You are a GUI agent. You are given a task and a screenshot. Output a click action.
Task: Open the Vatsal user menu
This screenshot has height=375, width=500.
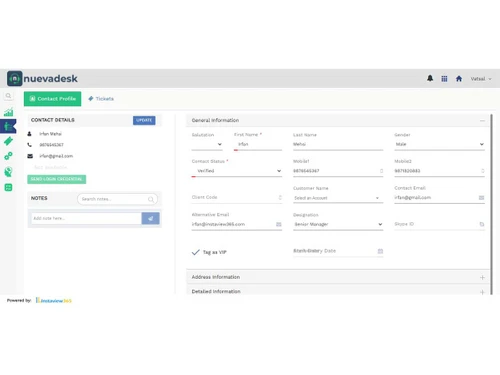(481, 79)
